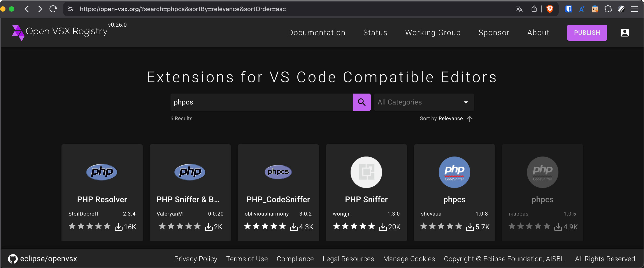
Task: Open browser extensions puzzle icon in toolbar
Action: [x=608, y=9]
